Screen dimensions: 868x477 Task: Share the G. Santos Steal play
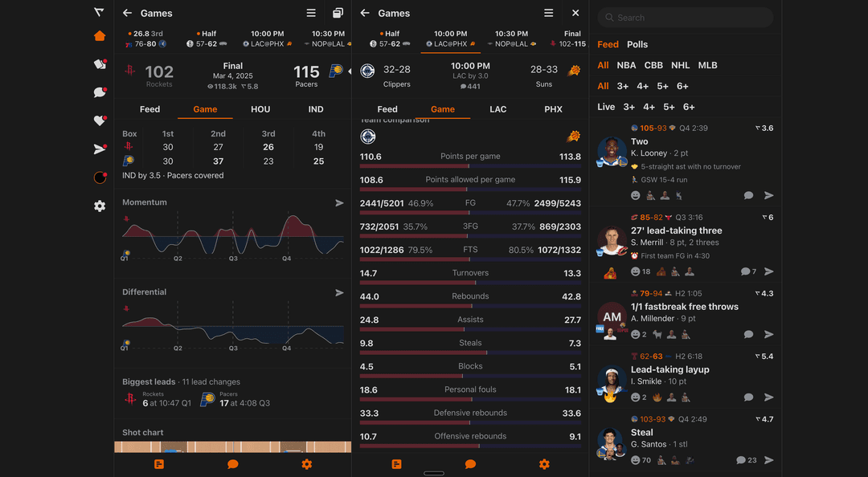tap(769, 460)
